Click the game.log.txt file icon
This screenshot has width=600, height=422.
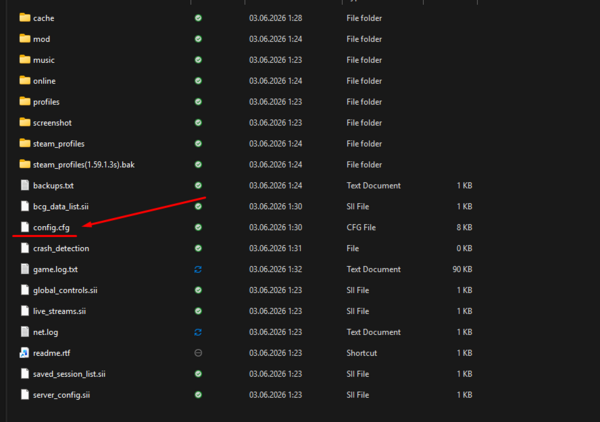[x=25, y=269]
